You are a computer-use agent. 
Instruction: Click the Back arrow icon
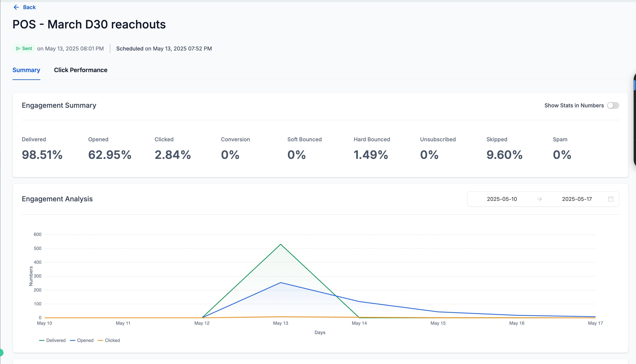click(x=16, y=7)
